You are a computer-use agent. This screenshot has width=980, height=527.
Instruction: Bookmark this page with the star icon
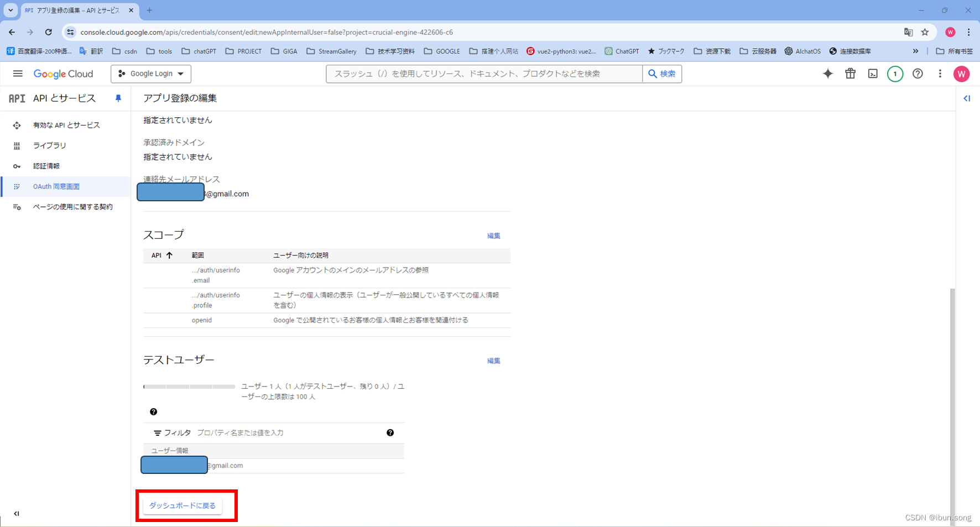click(x=925, y=32)
